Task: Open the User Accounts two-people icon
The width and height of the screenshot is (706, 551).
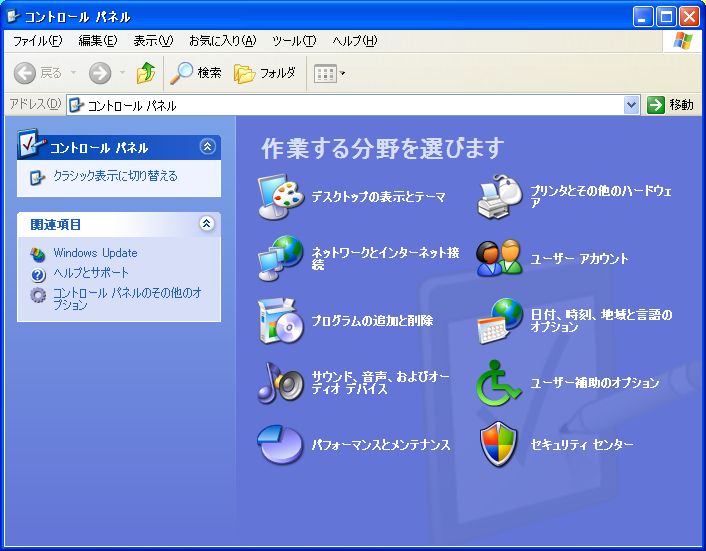Action: click(x=499, y=258)
